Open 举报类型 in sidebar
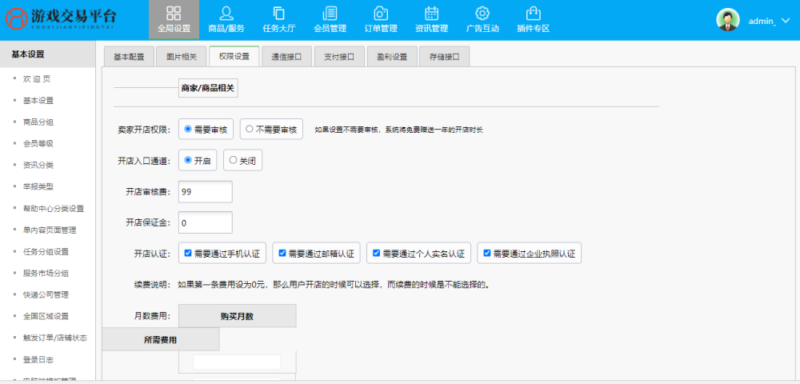This screenshot has height=384, width=800. (38, 187)
